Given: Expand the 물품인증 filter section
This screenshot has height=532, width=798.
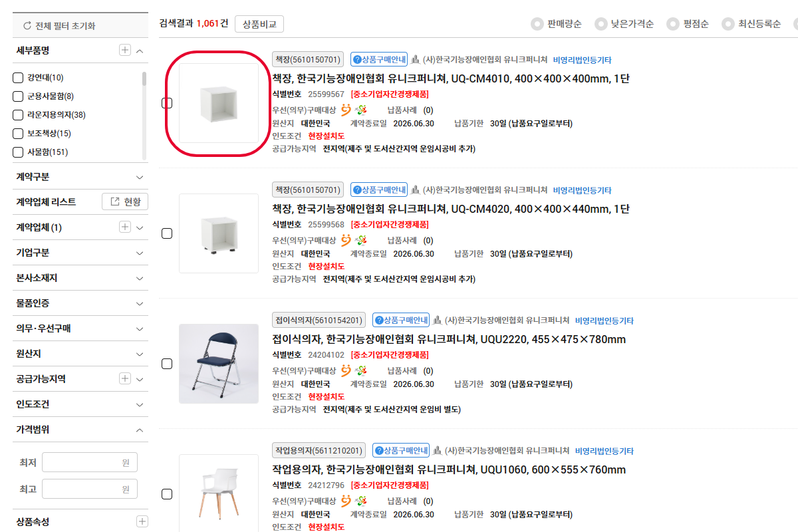Looking at the screenshot, I should point(140,303).
